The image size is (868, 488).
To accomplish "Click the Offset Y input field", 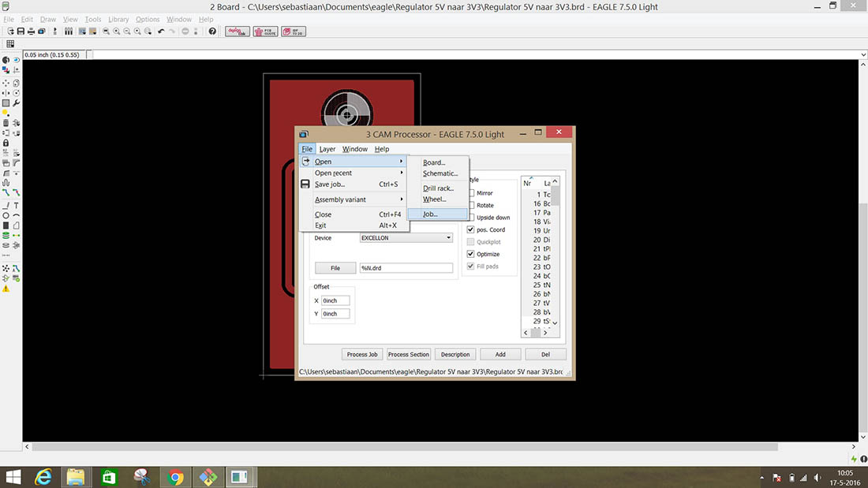I will pyautogui.click(x=335, y=314).
